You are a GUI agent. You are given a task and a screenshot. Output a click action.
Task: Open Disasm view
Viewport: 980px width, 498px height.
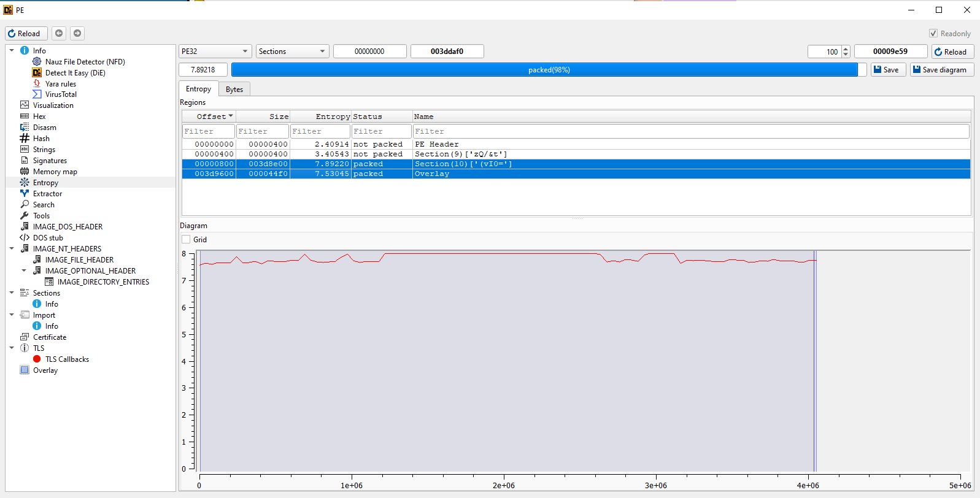click(44, 128)
